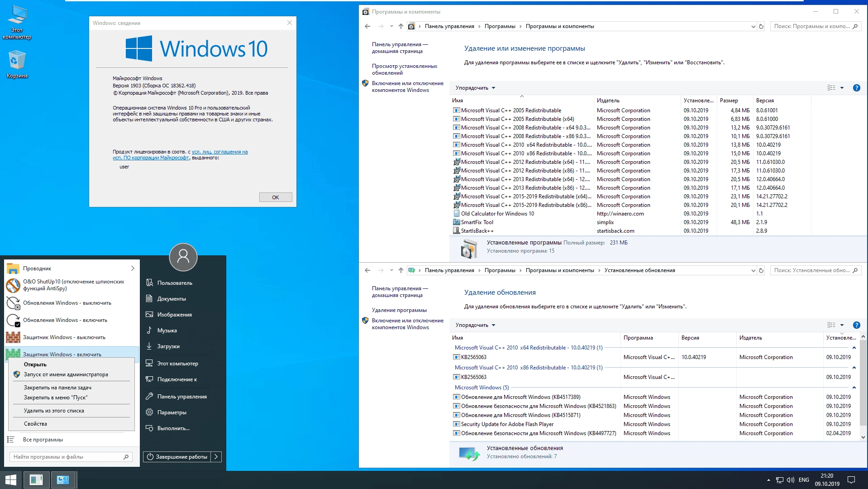The width and height of the screenshot is (868, 489).
Task: Click the network icon in system tray
Action: tap(780, 480)
